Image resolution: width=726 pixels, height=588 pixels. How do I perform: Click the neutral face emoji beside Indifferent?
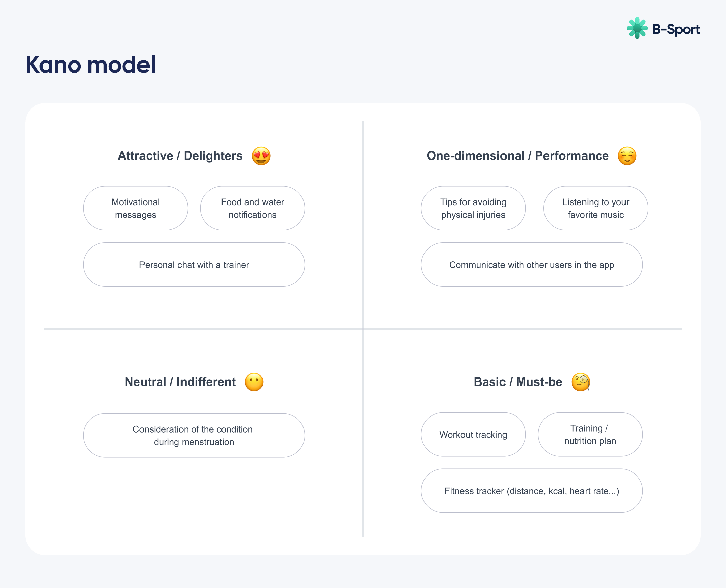[x=254, y=382]
